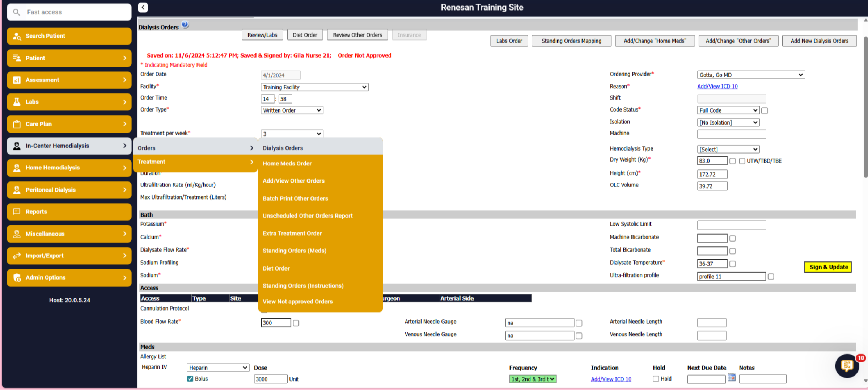Click the Miscellaneous sidebar icon
The height and width of the screenshot is (390, 868).
point(17,234)
